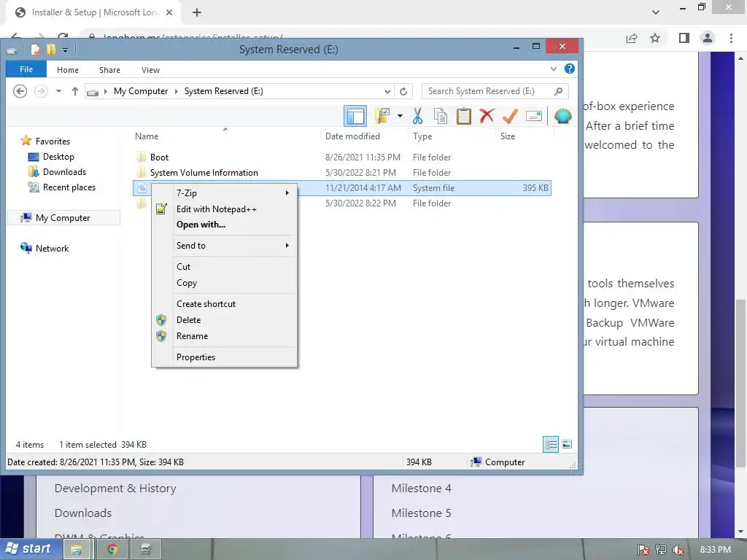Image resolution: width=747 pixels, height=560 pixels.
Task: Click the Milestone 4 link on webpage
Action: click(x=421, y=489)
